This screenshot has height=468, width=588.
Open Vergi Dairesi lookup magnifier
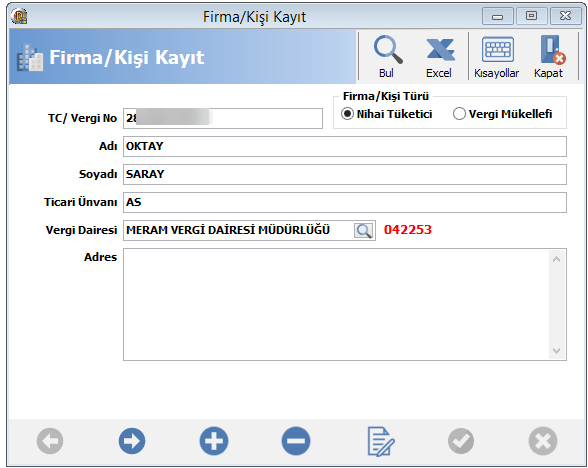(x=363, y=230)
